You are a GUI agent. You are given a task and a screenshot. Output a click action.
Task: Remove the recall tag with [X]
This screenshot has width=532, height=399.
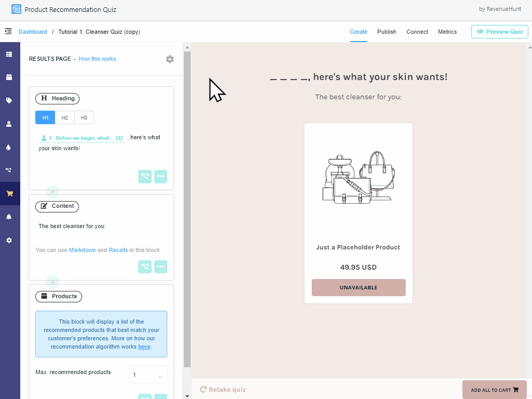119,138
